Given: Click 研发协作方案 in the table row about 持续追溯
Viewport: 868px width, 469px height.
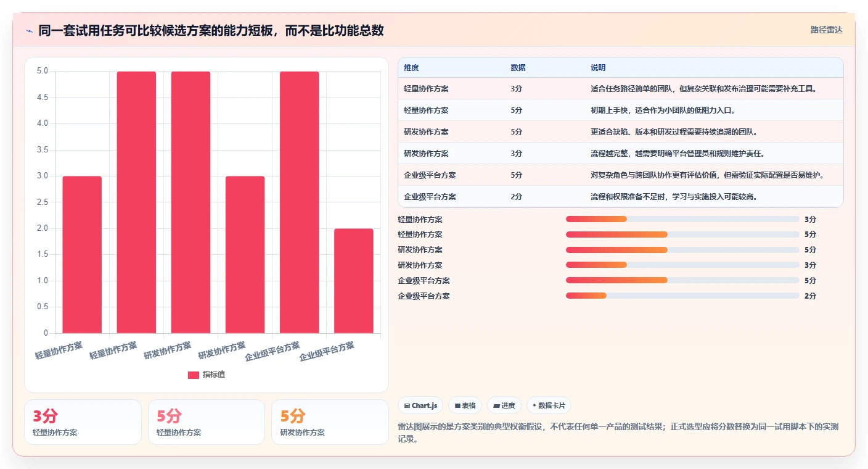Looking at the screenshot, I should [426, 132].
